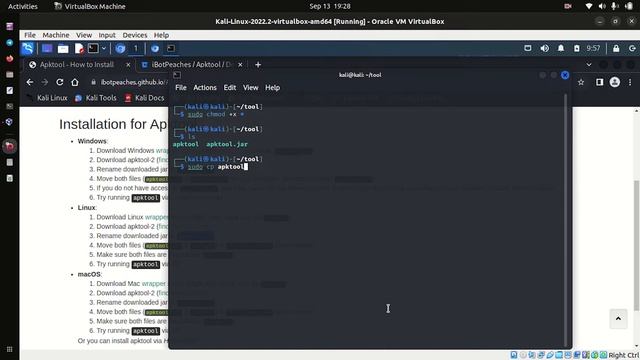Open VirtualBox File menu

[30, 35]
